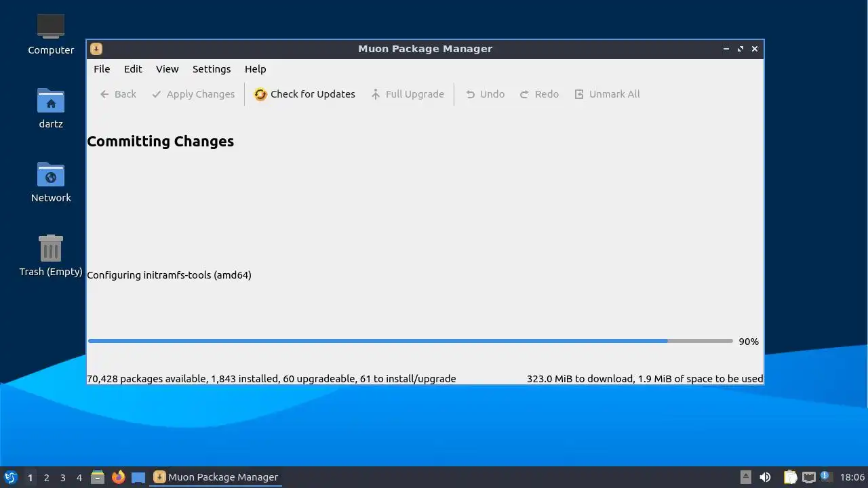Open the Lubuntu application menu
The image size is (868, 488).
[11, 477]
